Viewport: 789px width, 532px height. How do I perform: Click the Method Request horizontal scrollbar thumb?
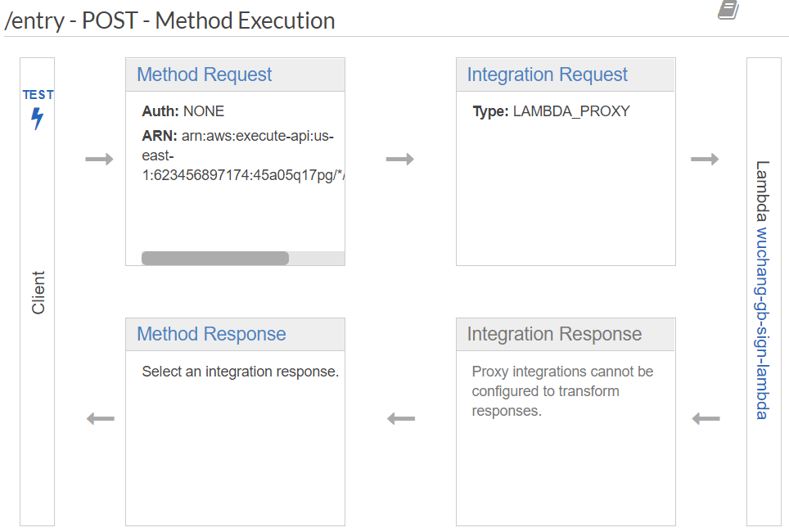pyautogui.click(x=214, y=259)
